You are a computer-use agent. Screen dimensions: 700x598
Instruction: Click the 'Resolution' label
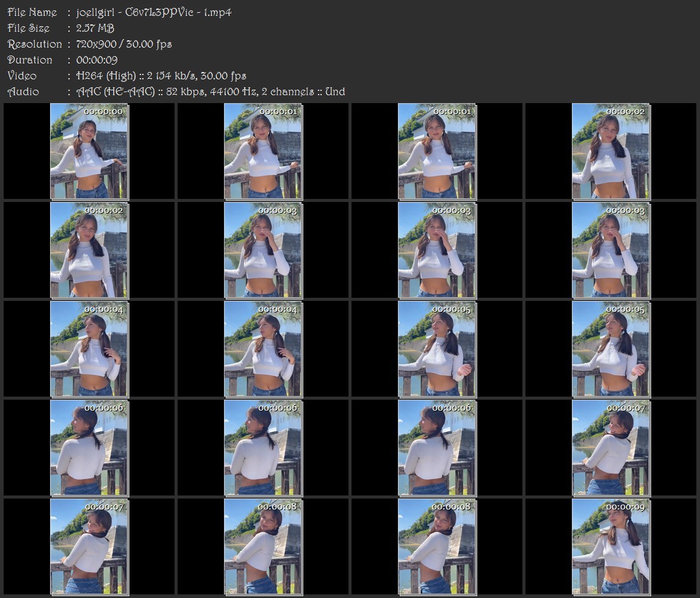point(35,44)
